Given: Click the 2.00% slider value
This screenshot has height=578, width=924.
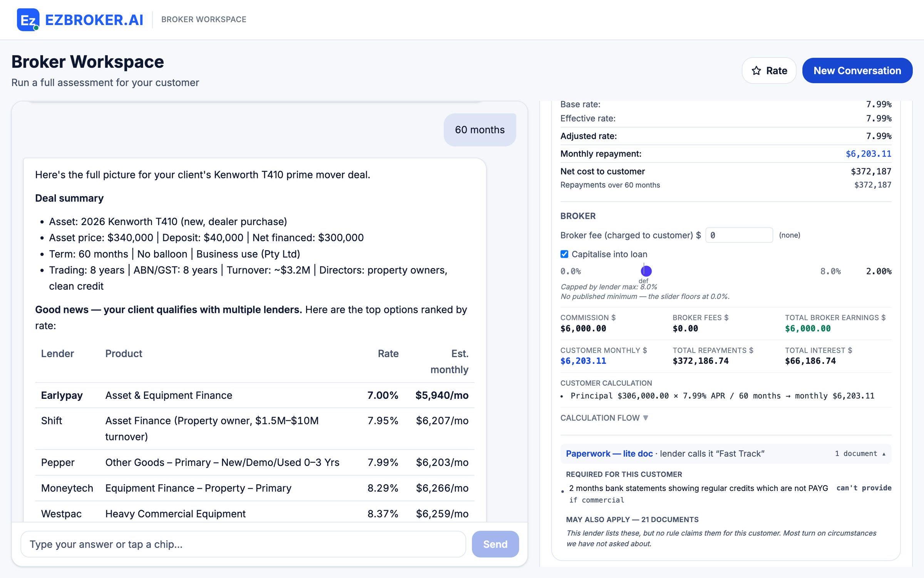Looking at the screenshot, I should point(879,271).
